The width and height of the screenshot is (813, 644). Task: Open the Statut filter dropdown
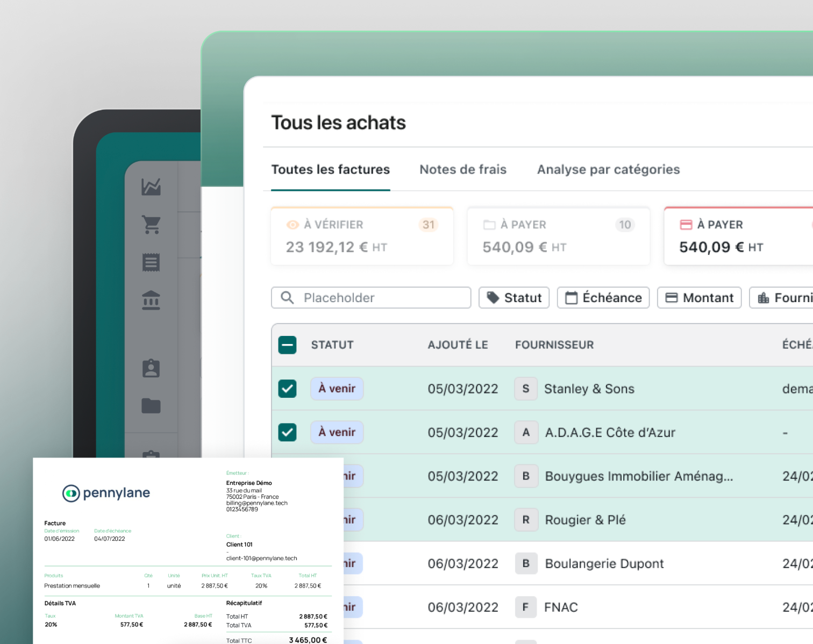coord(514,298)
